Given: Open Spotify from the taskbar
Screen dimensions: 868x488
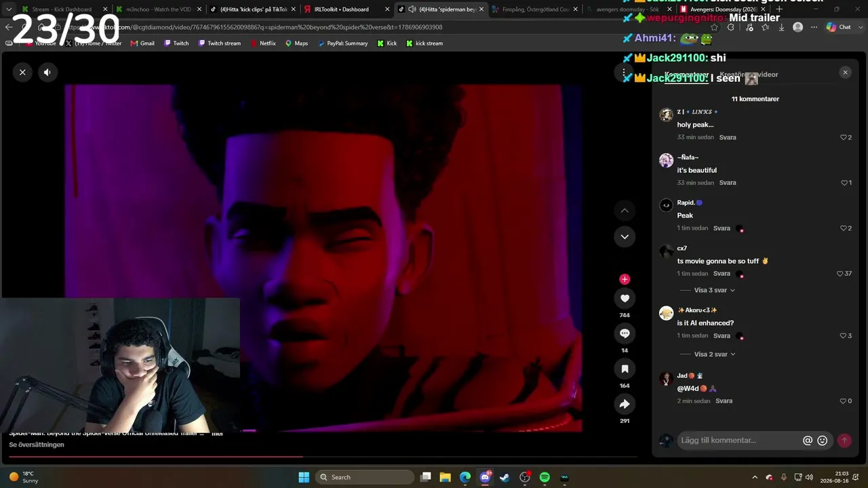Looking at the screenshot, I should pyautogui.click(x=545, y=477).
